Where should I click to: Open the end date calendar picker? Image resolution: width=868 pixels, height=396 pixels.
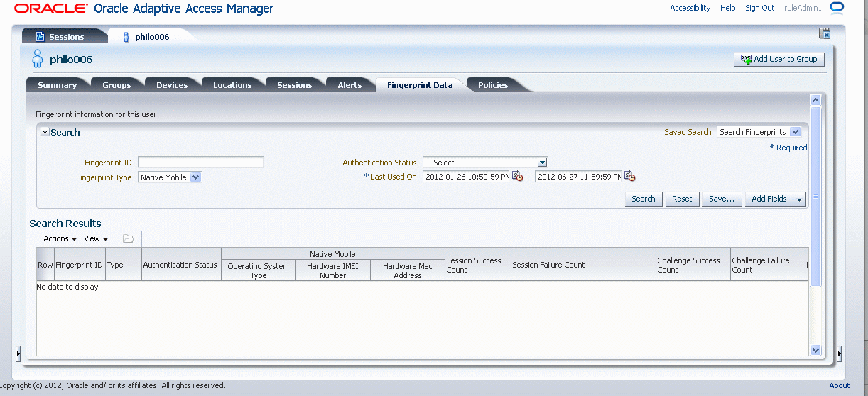pyautogui.click(x=629, y=177)
